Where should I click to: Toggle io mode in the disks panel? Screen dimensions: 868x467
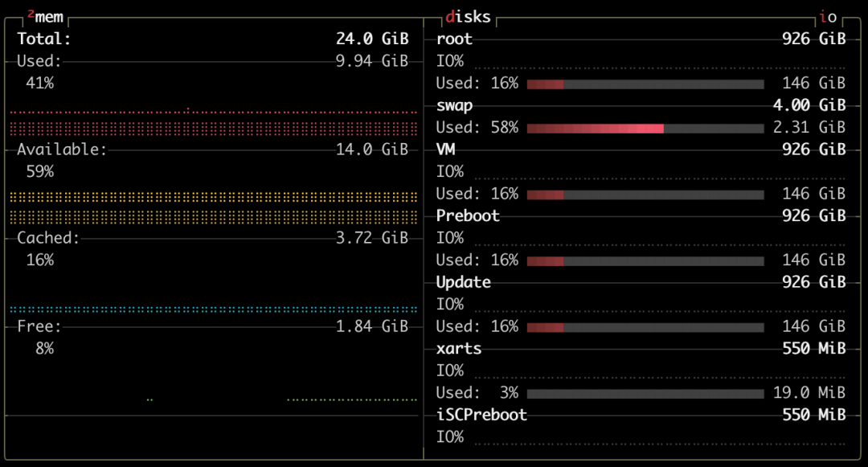click(x=828, y=17)
